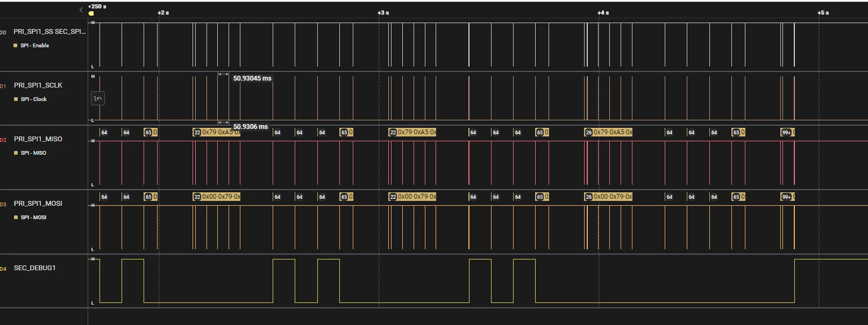Click the MISO bubble 26 0x79·0xA5·0x
The image size is (868, 325).
tap(608, 132)
